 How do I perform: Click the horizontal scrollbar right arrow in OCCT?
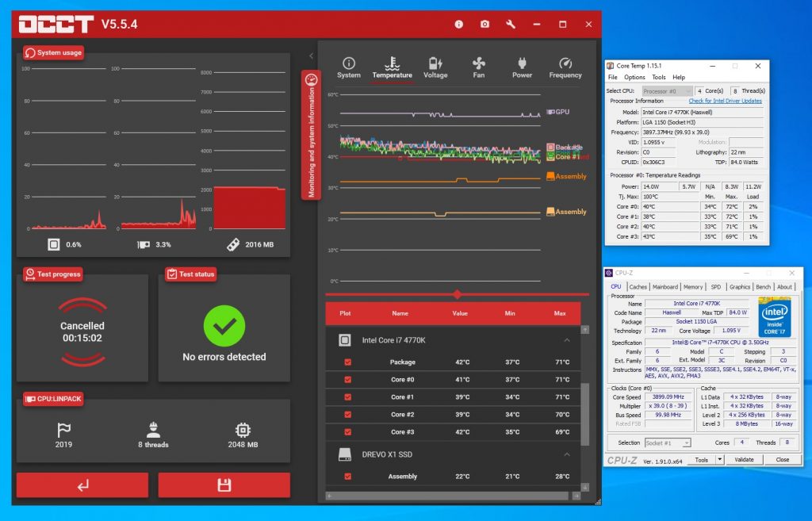point(576,496)
